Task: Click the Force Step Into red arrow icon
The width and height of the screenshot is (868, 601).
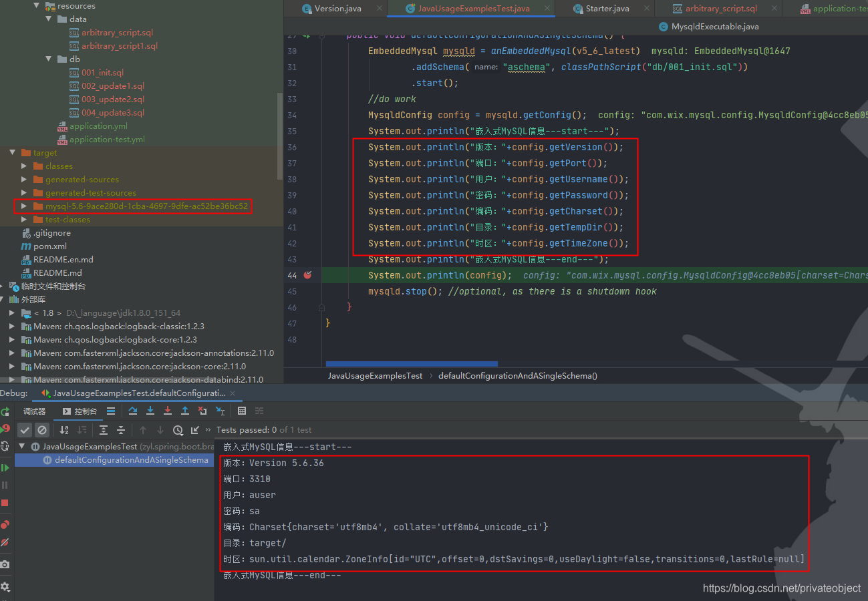Action: point(168,411)
